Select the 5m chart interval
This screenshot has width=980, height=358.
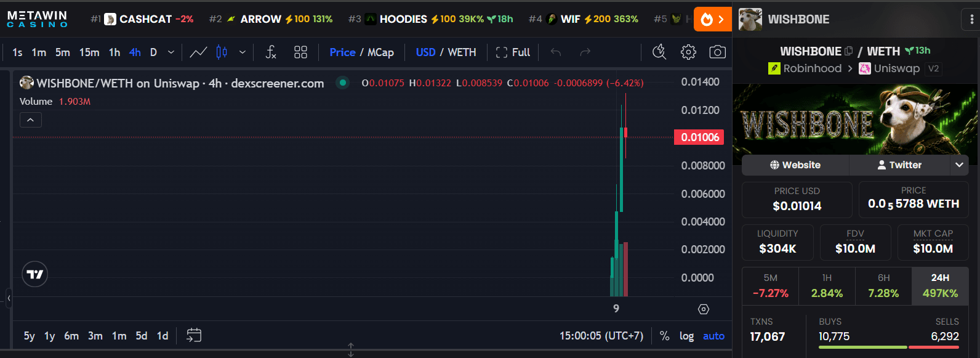point(63,52)
